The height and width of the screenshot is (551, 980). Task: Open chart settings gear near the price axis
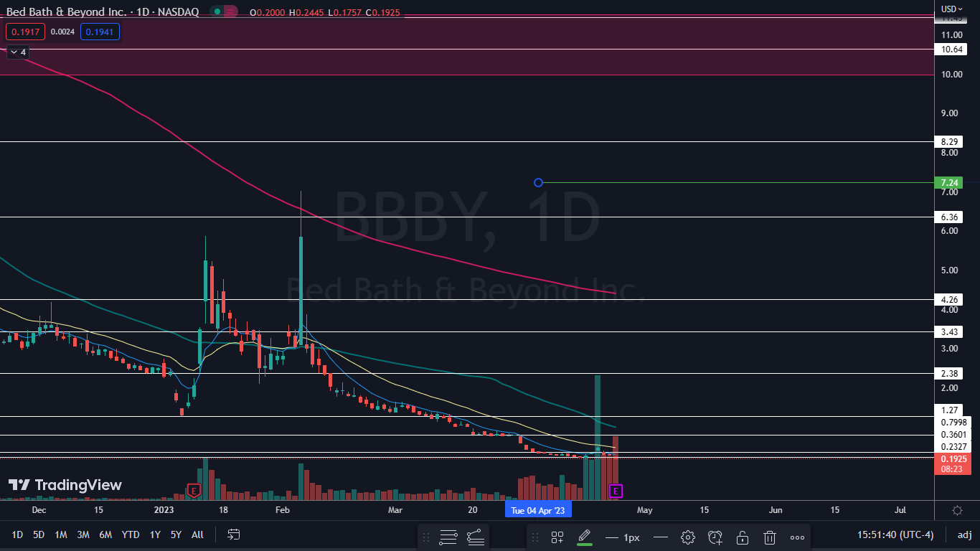tap(957, 510)
